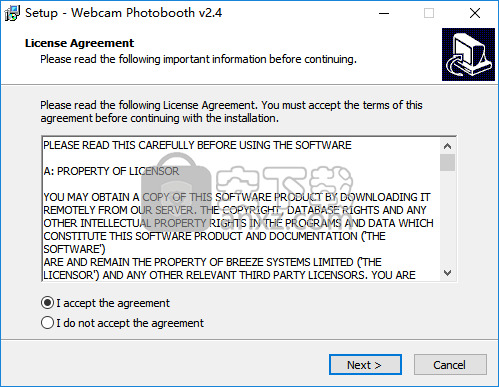Click the scroll down arrow of license text
499x387 pixels.
(x=447, y=273)
